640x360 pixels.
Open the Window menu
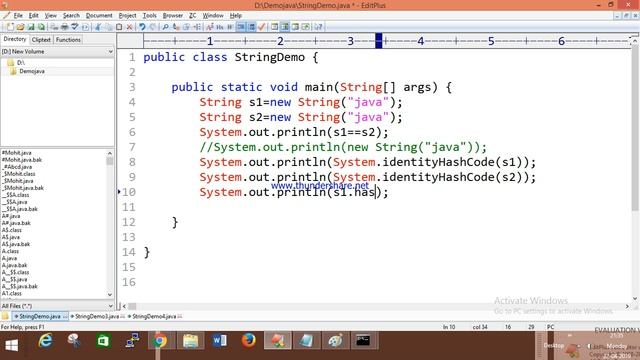point(213,16)
